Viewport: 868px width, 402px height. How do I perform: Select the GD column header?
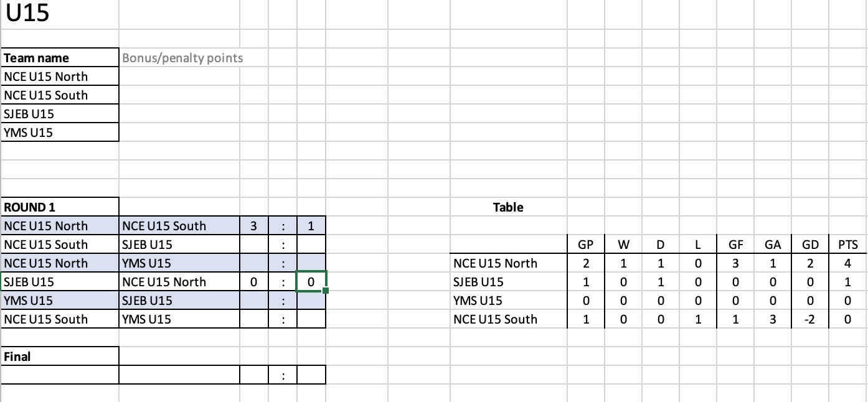click(810, 245)
